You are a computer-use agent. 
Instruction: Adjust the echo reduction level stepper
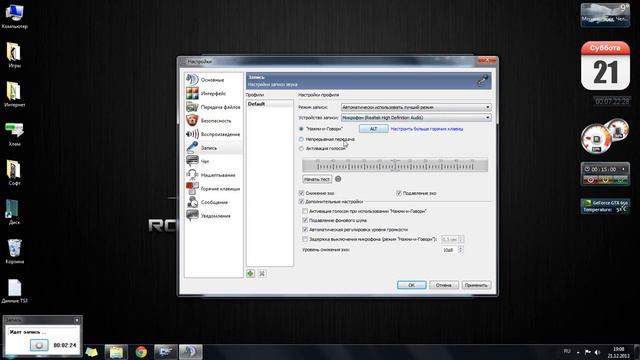click(460, 249)
